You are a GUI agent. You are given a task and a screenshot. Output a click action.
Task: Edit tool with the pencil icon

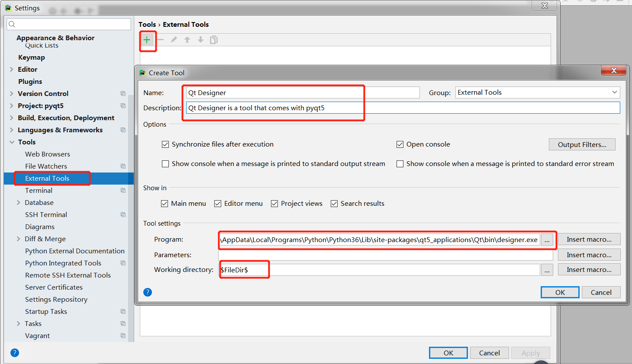(x=174, y=39)
